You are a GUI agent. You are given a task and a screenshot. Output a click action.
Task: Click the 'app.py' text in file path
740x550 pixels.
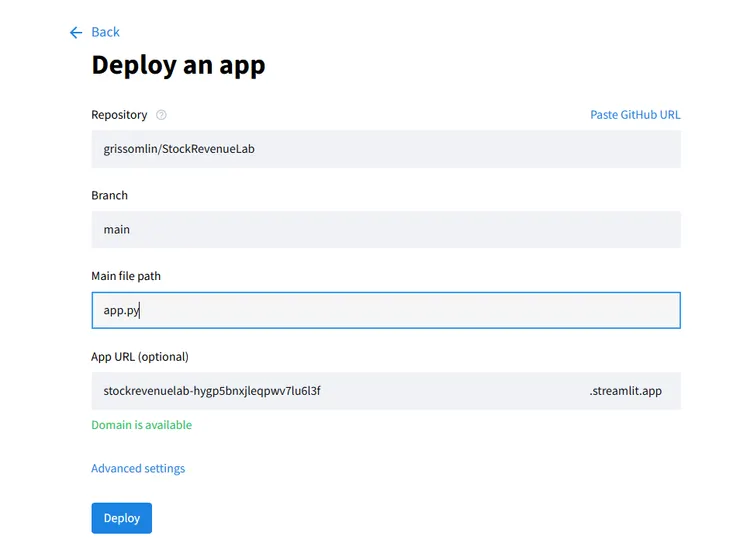(121, 311)
